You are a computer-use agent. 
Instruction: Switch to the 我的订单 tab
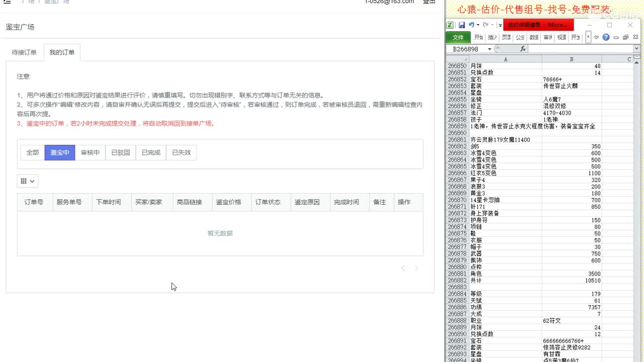[62, 52]
